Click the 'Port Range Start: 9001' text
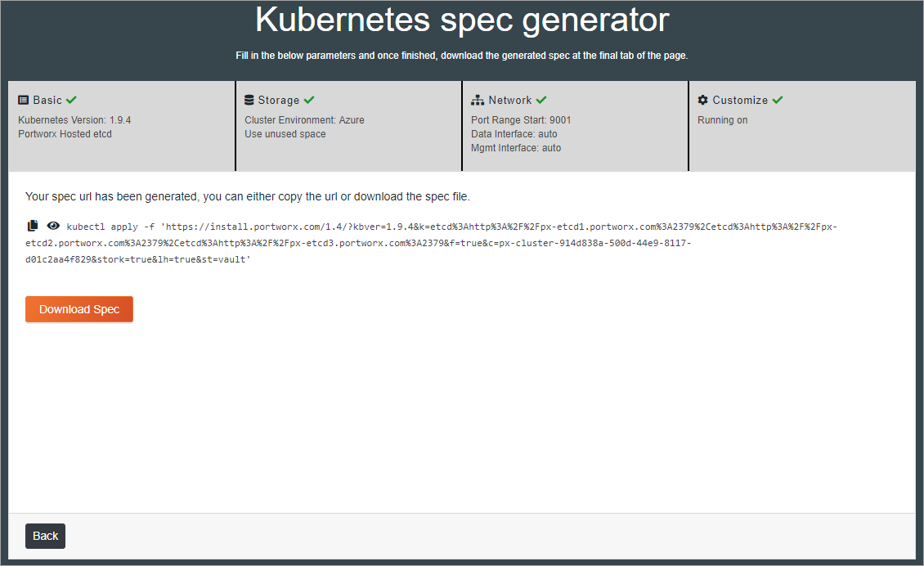Screen dimensions: 924x566 (x=521, y=120)
